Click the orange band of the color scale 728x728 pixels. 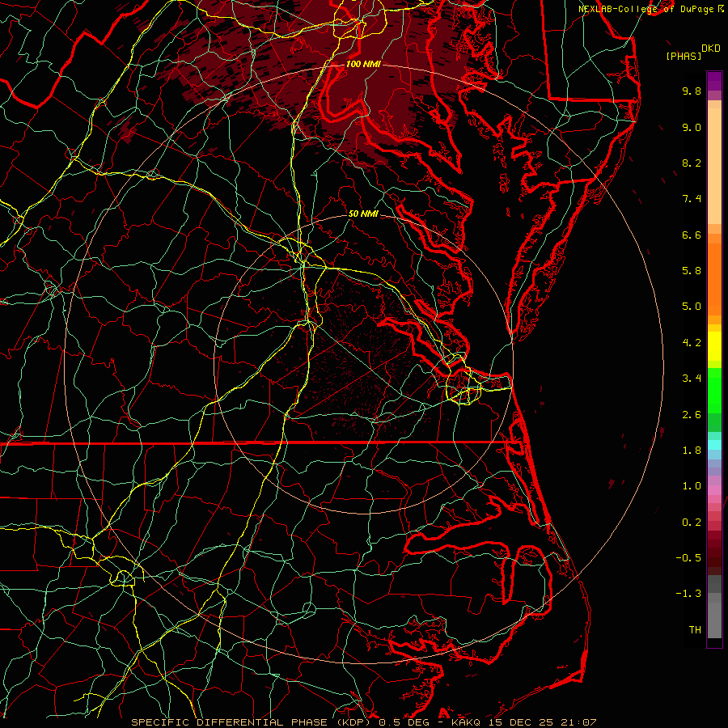714,279
